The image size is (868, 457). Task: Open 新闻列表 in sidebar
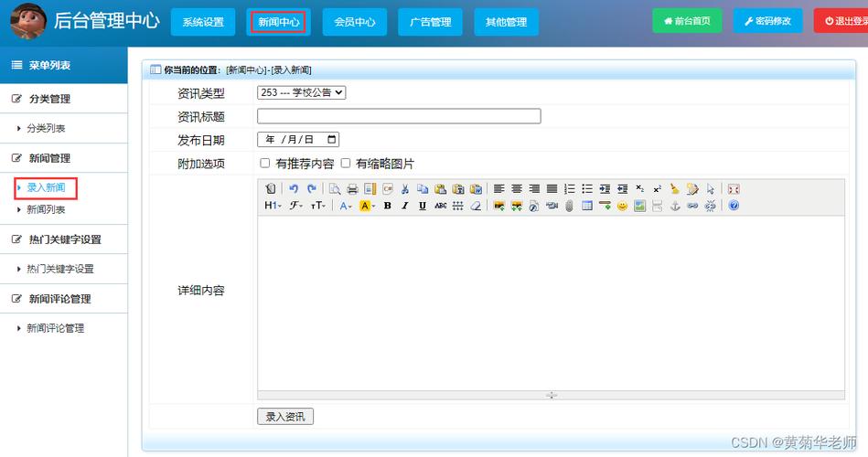(x=46, y=209)
